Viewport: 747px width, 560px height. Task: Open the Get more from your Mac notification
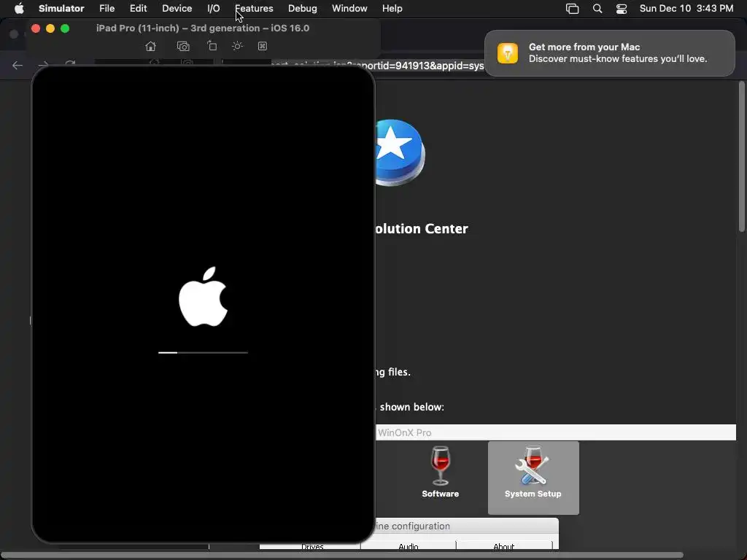coord(610,52)
